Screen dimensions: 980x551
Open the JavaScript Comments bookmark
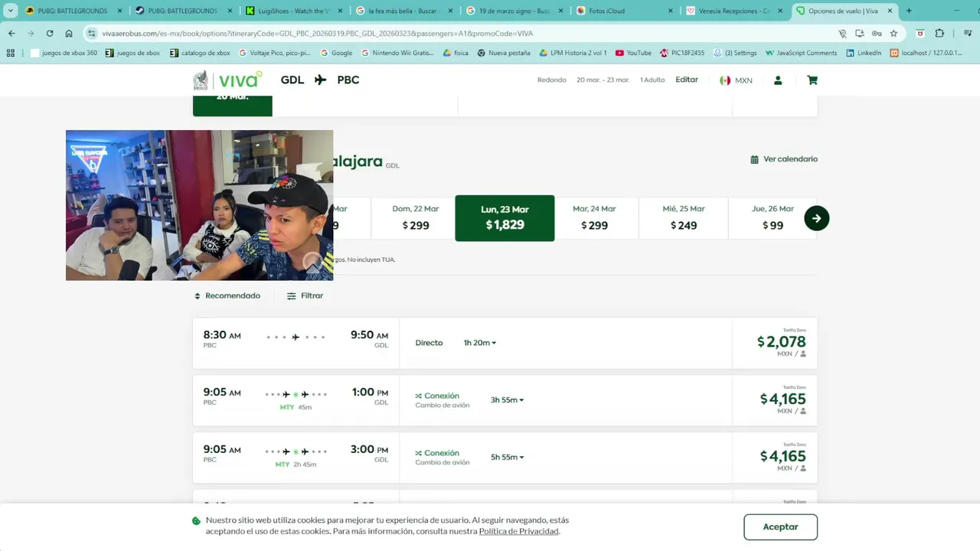[801, 53]
